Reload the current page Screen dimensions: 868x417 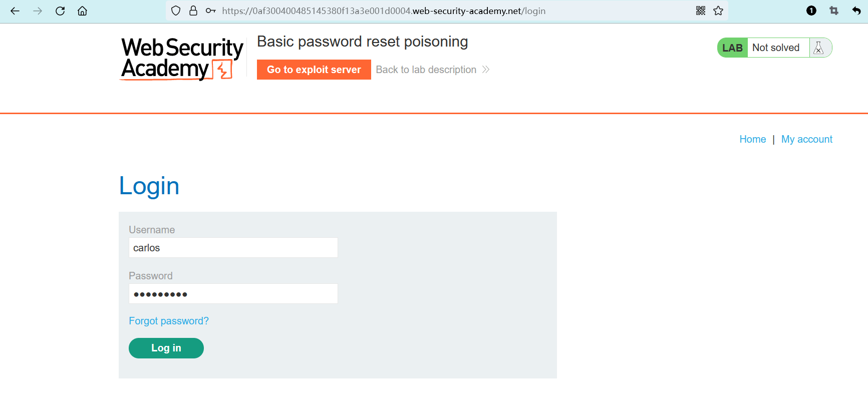(x=60, y=11)
